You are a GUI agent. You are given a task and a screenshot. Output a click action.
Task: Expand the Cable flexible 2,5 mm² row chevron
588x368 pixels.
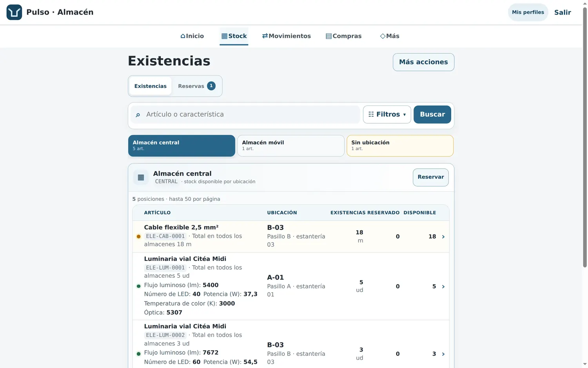click(x=443, y=237)
